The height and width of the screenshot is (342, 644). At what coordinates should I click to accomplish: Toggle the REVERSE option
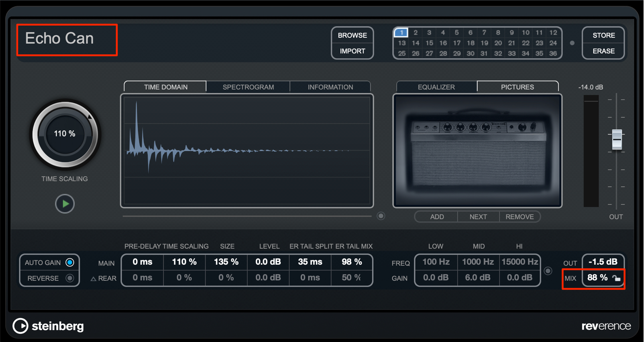69,278
